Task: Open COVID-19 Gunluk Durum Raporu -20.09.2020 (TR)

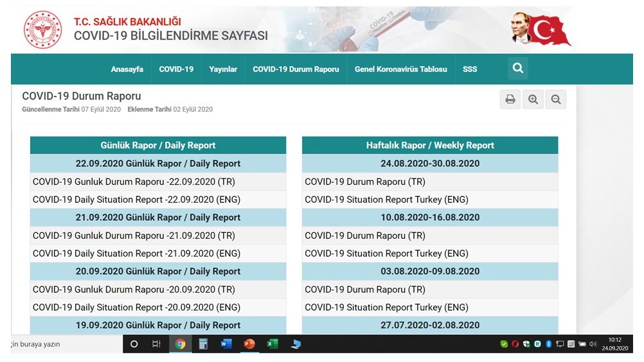Action: tap(134, 289)
